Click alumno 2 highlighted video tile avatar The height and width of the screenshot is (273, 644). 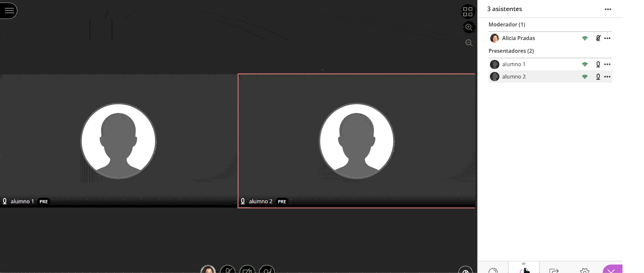(x=357, y=141)
